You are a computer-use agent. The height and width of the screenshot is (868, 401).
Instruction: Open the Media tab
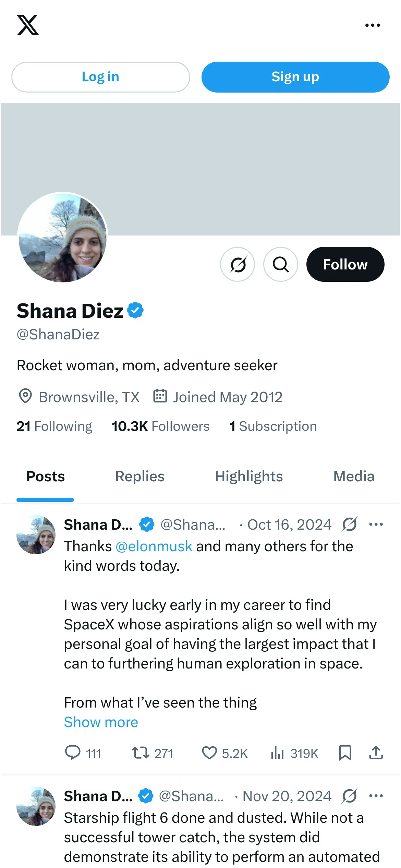[x=354, y=476]
